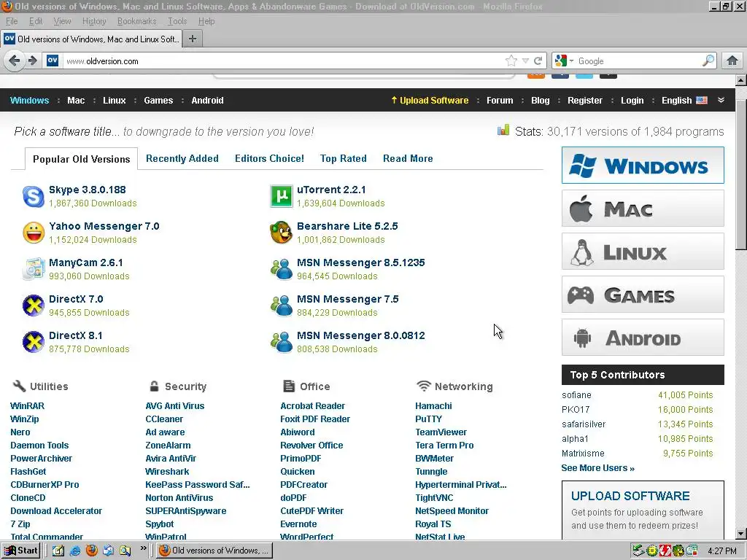Click the Skype logo icon

[x=34, y=196]
